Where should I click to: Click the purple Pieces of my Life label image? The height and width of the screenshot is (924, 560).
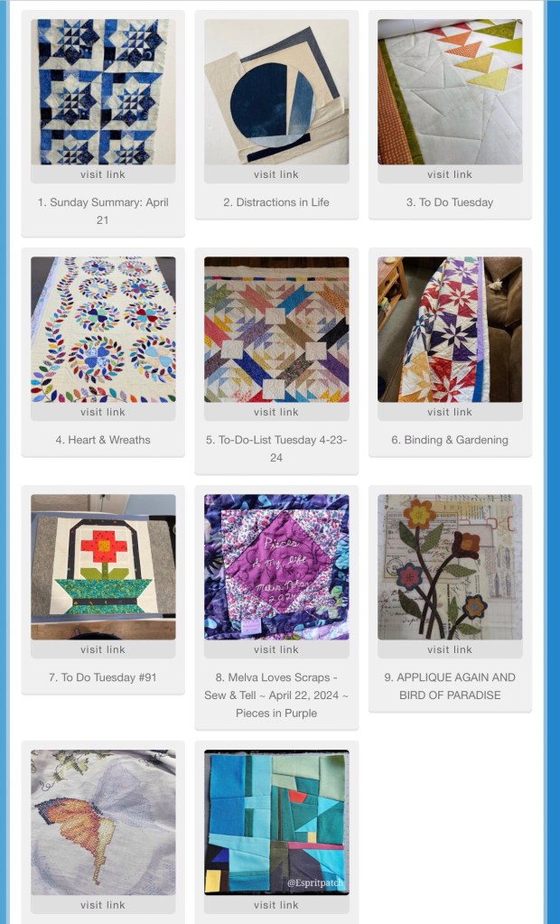click(x=276, y=567)
